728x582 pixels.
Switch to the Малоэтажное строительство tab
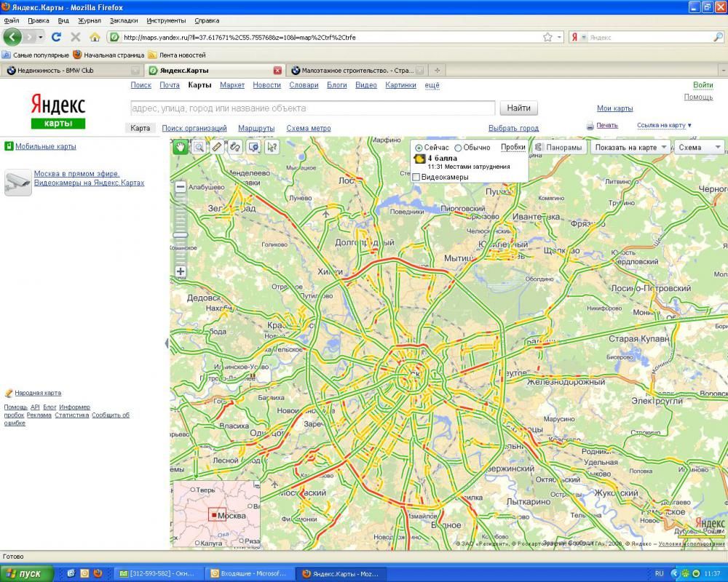pyautogui.click(x=357, y=70)
